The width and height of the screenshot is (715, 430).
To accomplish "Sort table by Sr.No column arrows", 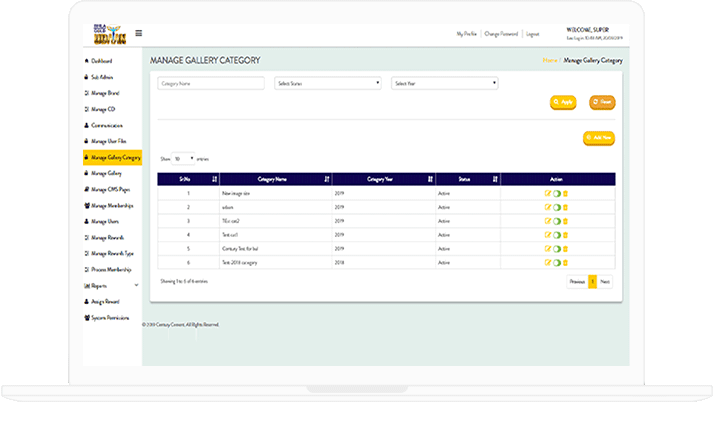I will click(x=214, y=179).
